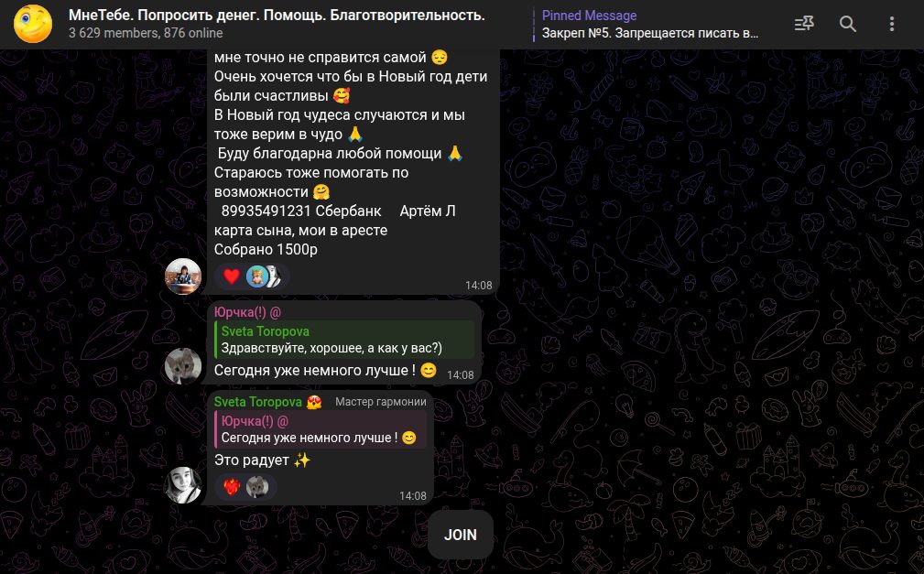Open the Pinned Message Закреп №5
Image resolution: width=924 pixels, height=574 pixels.
point(649,24)
